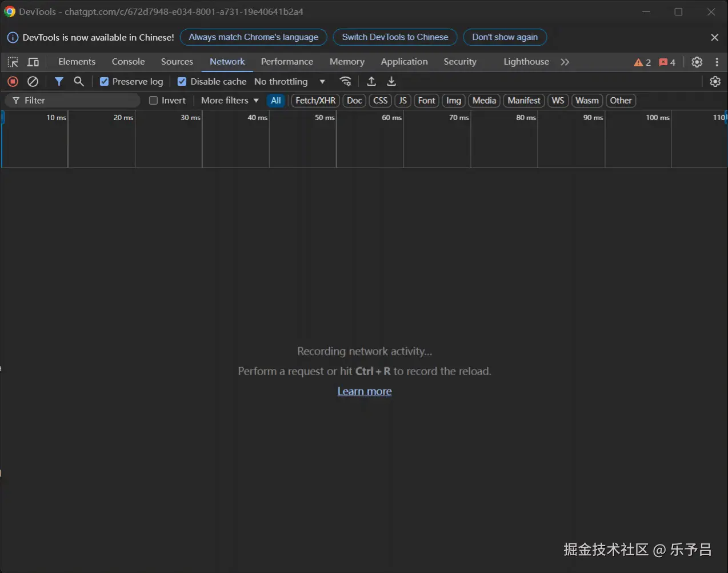Open the No throttling dropdown
This screenshot has width=728, height=573.
pyautogui.click(x=290, y=81)
